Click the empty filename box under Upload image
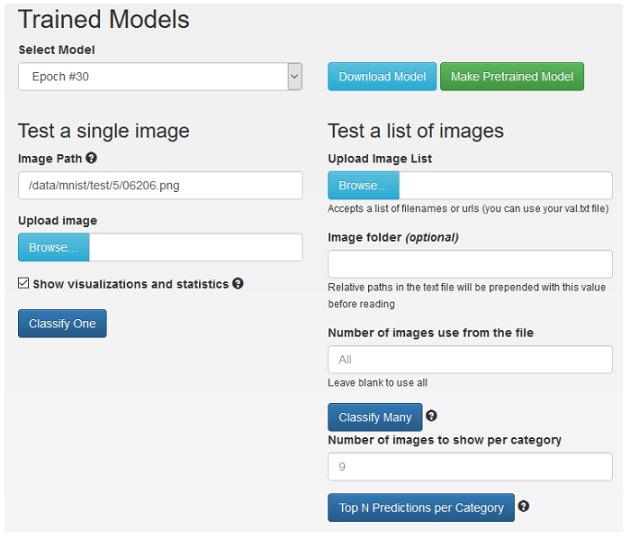This screenshot has height=540, width=630. tap(195, 248)
